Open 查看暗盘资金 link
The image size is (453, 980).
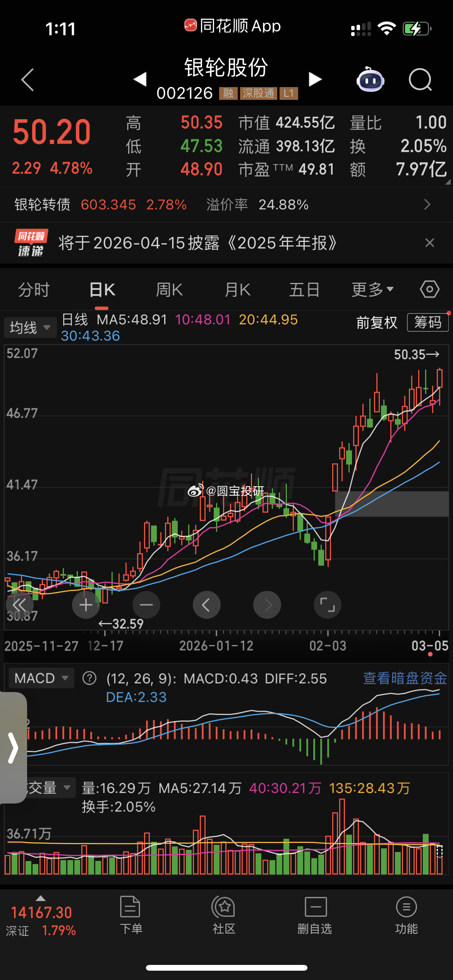coord(405,678)
